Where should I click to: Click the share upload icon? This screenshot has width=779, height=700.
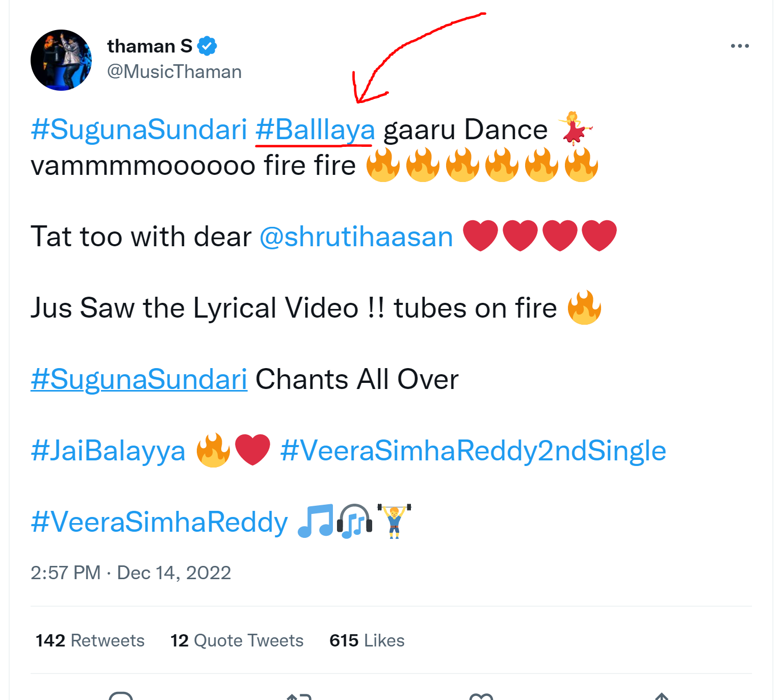point(661,695)
